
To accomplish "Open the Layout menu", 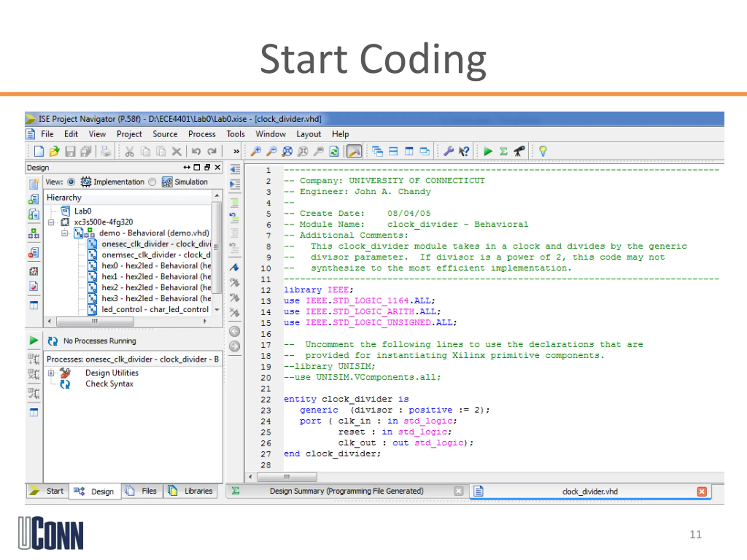I will click(308, 134).
